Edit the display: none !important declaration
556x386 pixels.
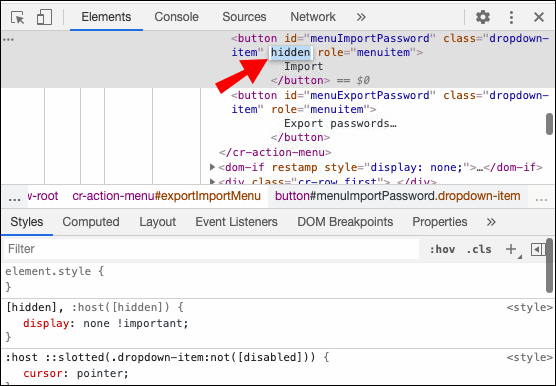click(105, 323)
